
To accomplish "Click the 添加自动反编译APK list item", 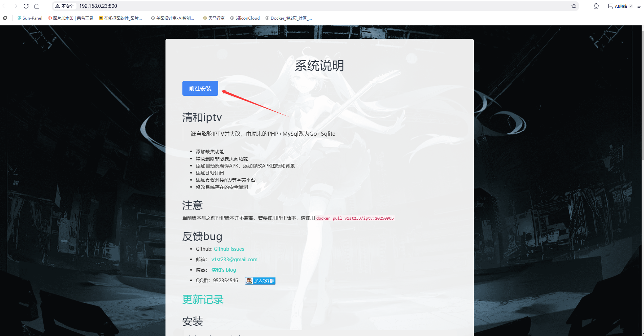I will point(245,166).
